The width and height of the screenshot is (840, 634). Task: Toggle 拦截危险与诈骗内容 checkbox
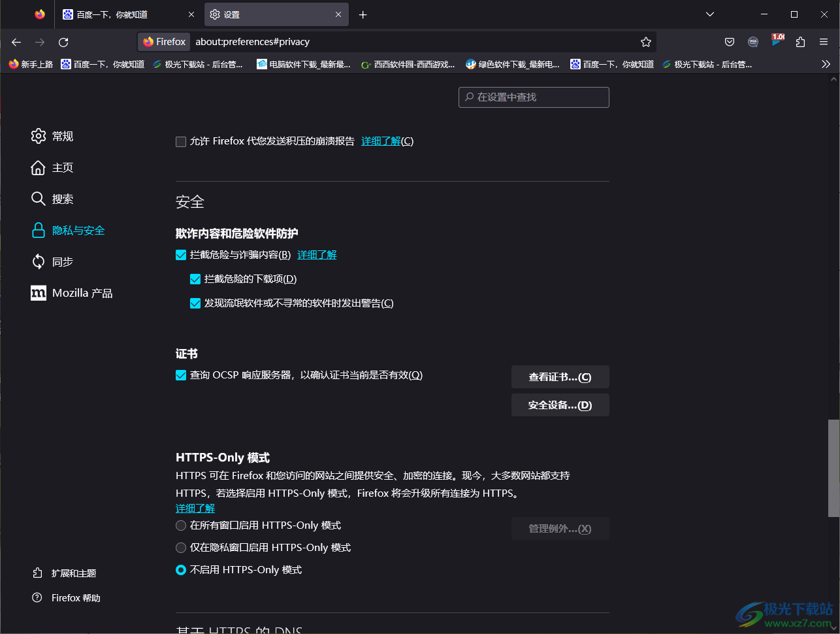(181, 255)
